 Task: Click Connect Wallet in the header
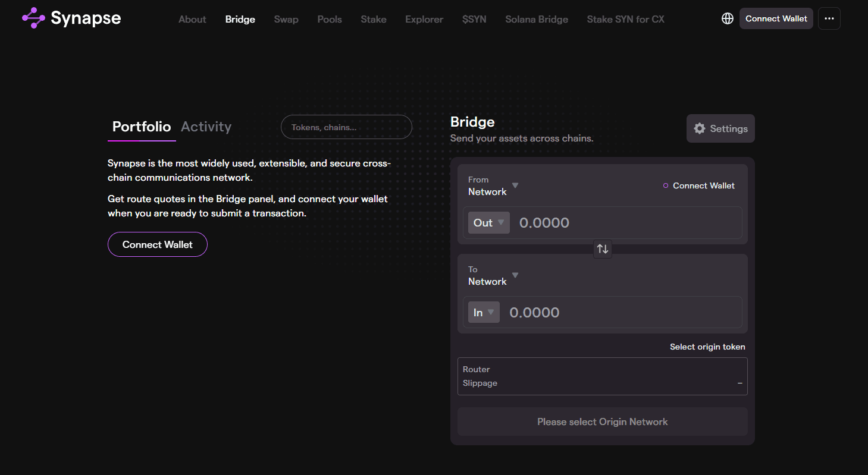click(x=776, y=18)
